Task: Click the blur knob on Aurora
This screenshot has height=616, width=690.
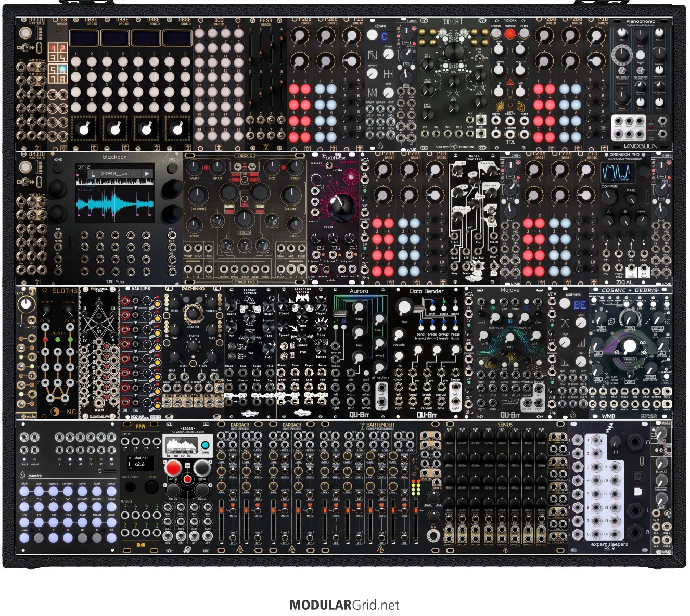Action: (x=359, y=333)
